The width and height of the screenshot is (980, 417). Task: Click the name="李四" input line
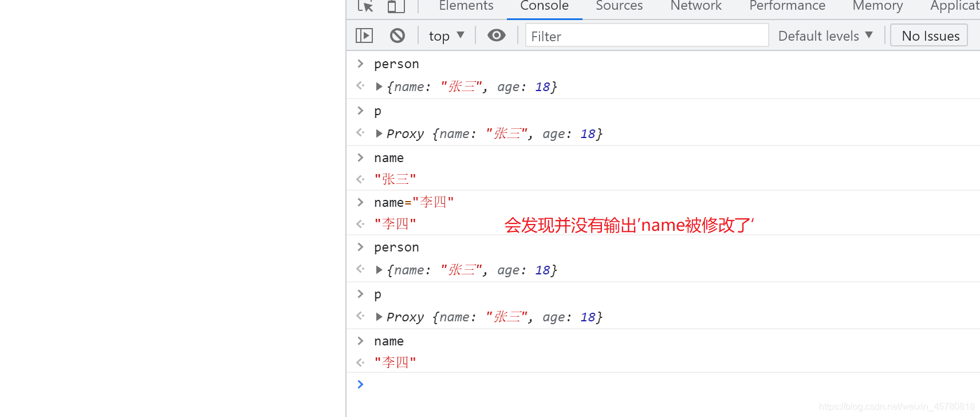point(414,203)
